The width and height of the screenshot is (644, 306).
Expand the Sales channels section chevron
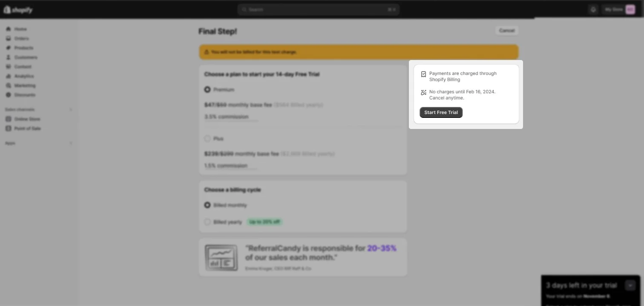[71, 109]
